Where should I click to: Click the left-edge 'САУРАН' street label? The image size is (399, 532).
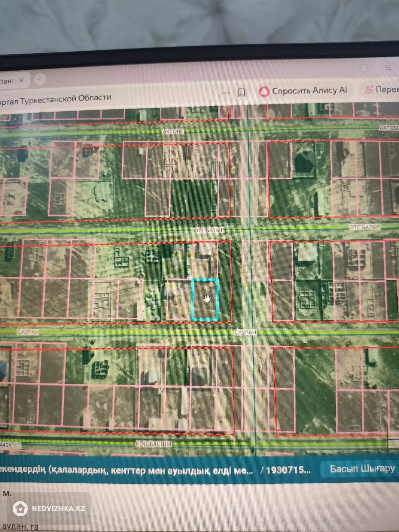(28, 332)
